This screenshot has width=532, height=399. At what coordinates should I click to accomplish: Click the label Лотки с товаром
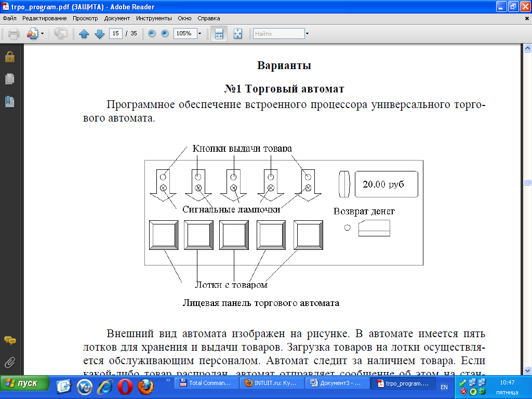point(231,285)
